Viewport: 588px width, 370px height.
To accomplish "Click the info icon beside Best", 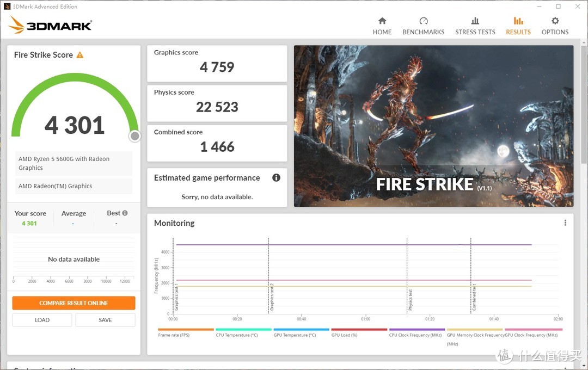I will (x=125, y=213).
